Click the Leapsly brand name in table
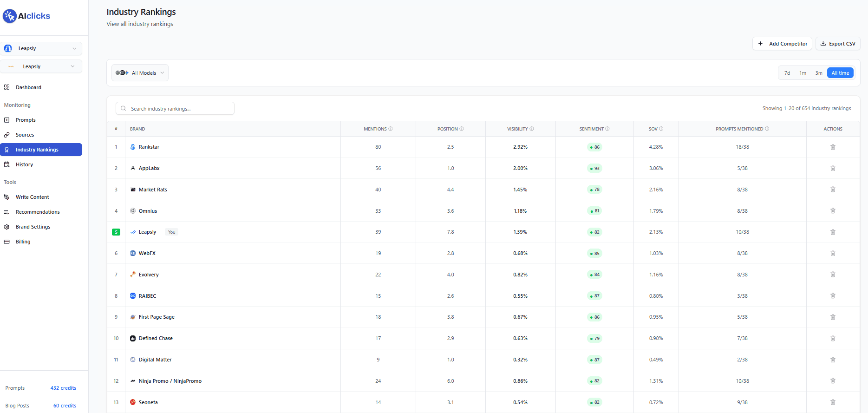 coord(147,232)
